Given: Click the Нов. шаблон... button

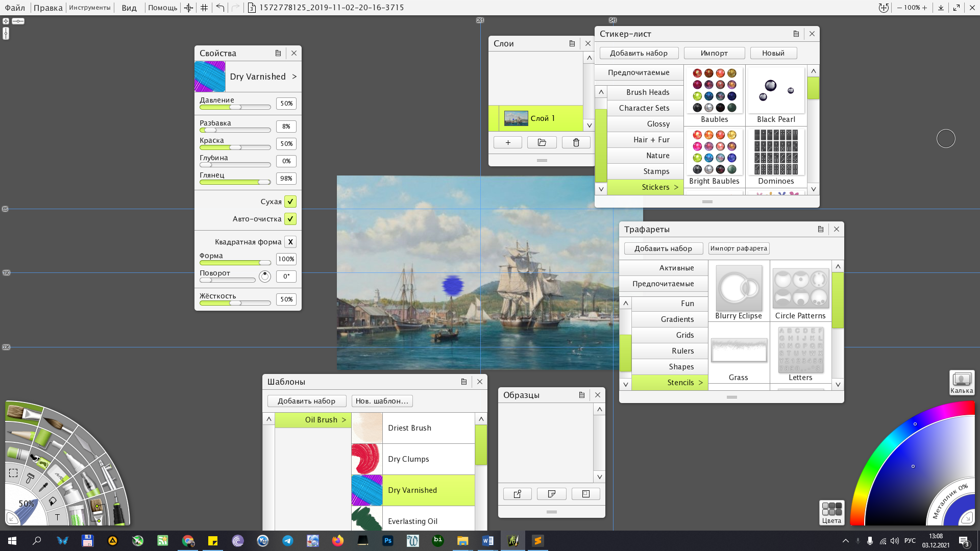Looking at the screenshot, I should 382,401.
